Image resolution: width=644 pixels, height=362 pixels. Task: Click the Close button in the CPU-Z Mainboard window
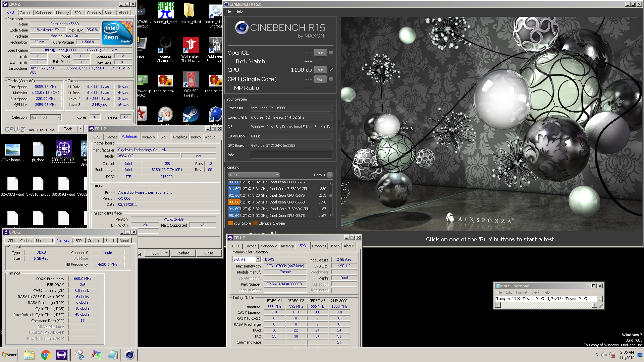point(209,253)
